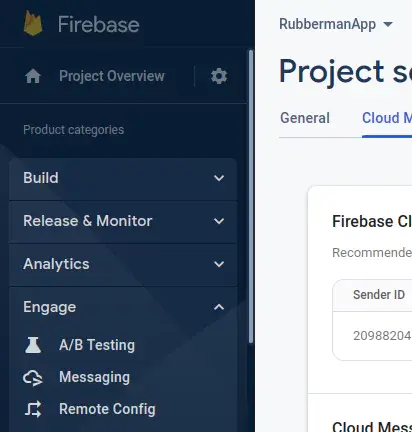Viewport: 412px width, 432px height.
Task: Click the Messaging cloud icon
Action: pyautogui.click(x=33, y=377)
